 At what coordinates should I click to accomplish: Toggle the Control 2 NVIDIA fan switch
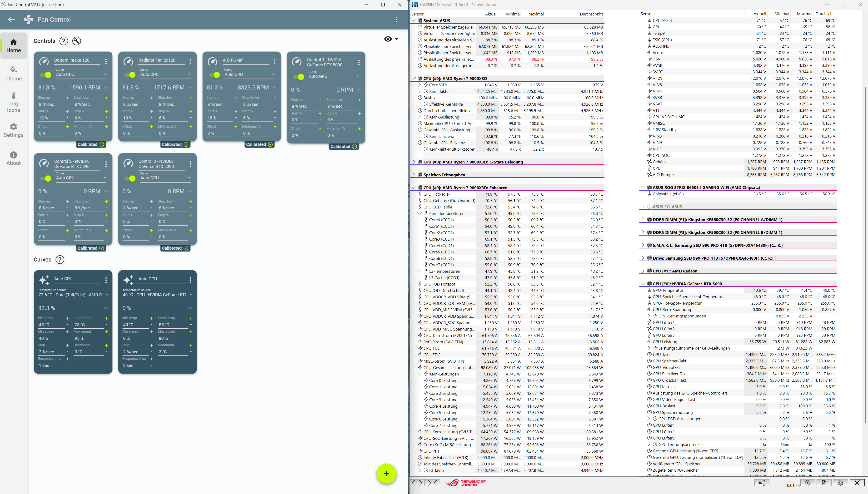(46, 178)
